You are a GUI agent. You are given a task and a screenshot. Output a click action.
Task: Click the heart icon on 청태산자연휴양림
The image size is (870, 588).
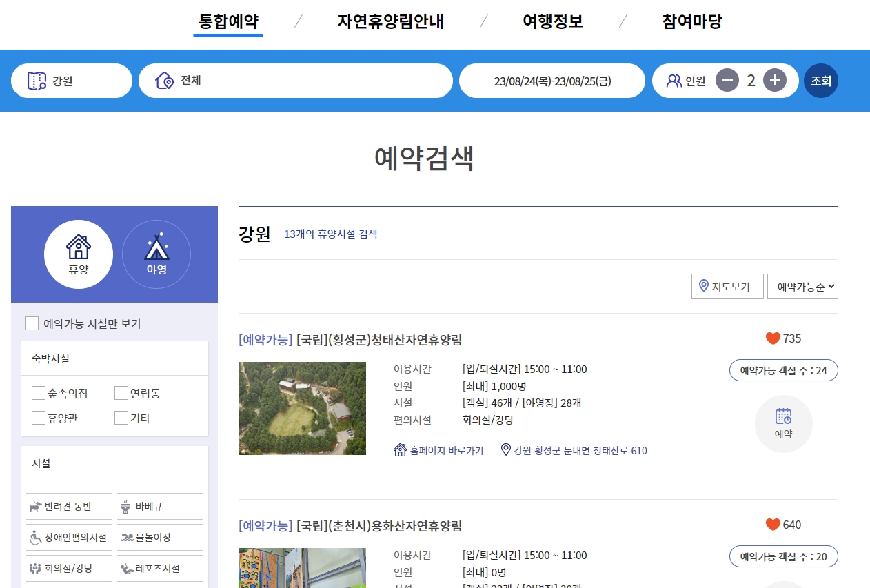(771, 338)
